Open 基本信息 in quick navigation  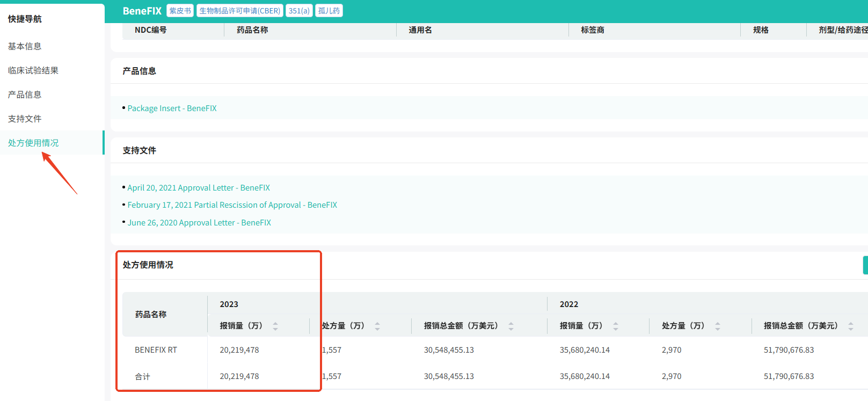[x=25, y=46]
